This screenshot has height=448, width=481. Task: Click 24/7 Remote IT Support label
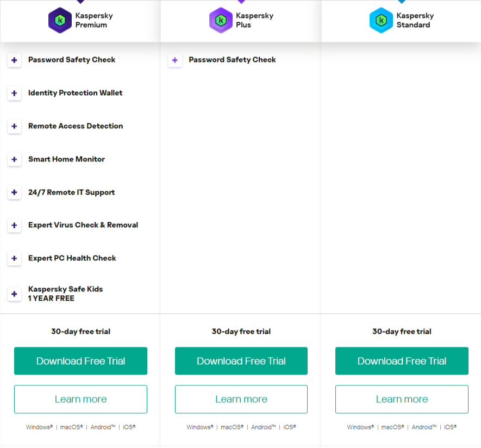[72, 192]
